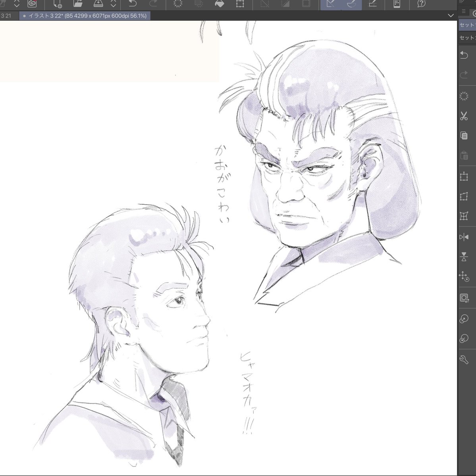Click Undo in the top command bar
Screen dimensions: 476x476
[133, 4]
